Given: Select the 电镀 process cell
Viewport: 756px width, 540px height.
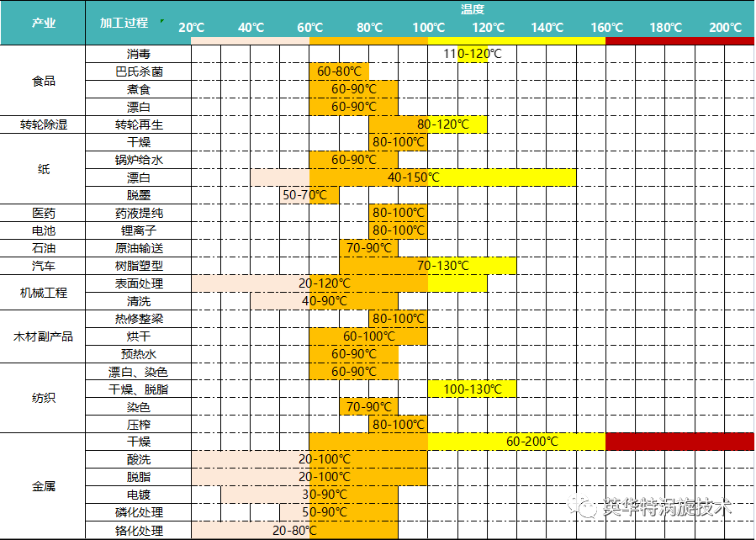Looking at the screenshot, I should [x=139, y=495].
